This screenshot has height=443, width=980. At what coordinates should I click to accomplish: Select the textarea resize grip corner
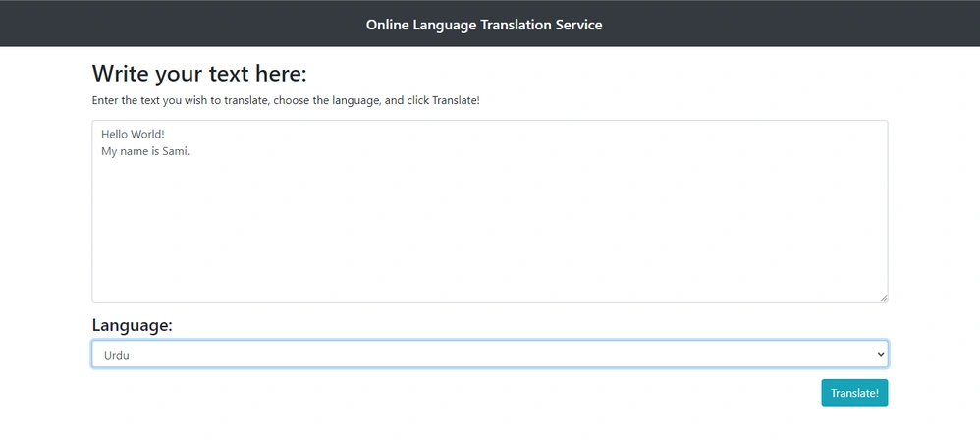click(883, 298)
